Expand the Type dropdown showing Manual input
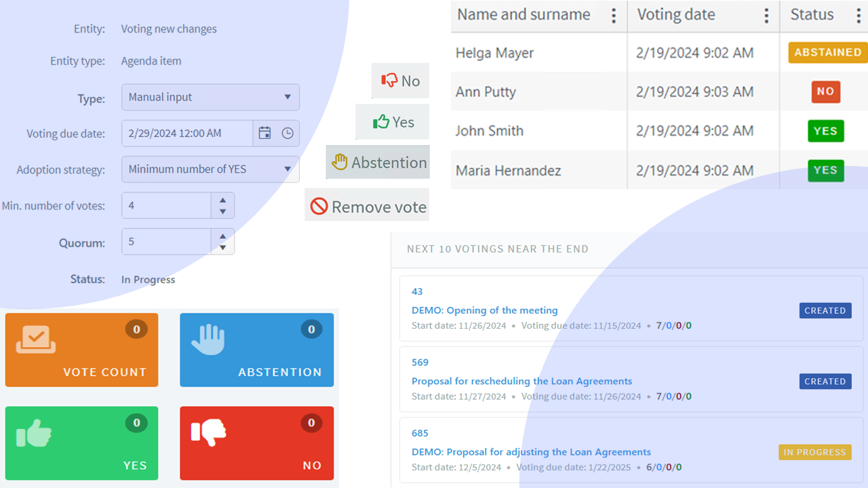The width and height of the screenshot is (868, 488). pyautogui.click(x=210, y=97)
